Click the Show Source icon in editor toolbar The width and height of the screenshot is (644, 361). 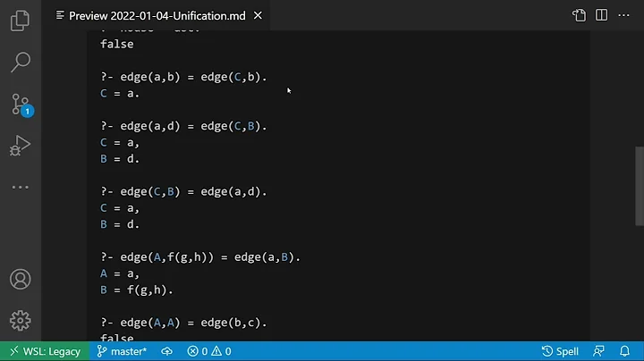[x=579, y=15]
